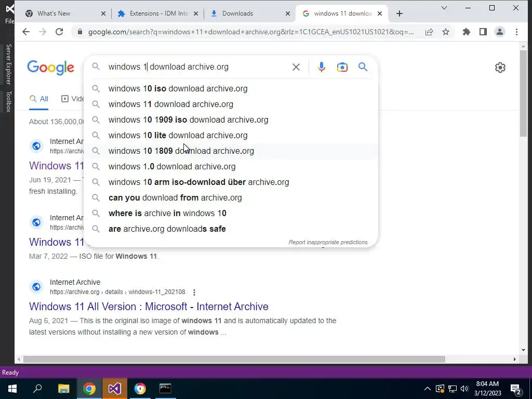Click the Chrome taskbar icon
Screen dimensions: 532x399
[x=89, y=389]
